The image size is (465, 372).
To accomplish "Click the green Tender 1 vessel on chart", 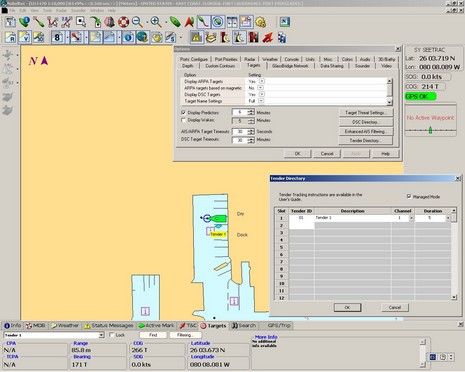I will coord(219,219).
